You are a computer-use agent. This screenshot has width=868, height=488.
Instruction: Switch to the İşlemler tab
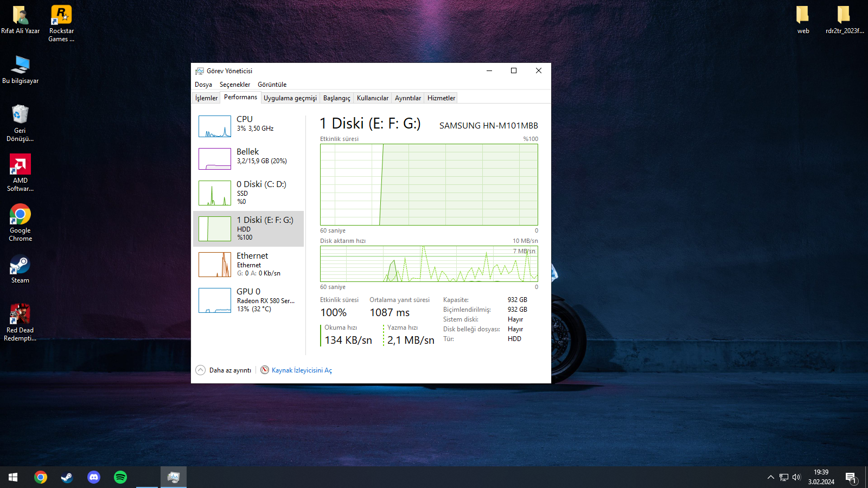(x=206, y=98)
